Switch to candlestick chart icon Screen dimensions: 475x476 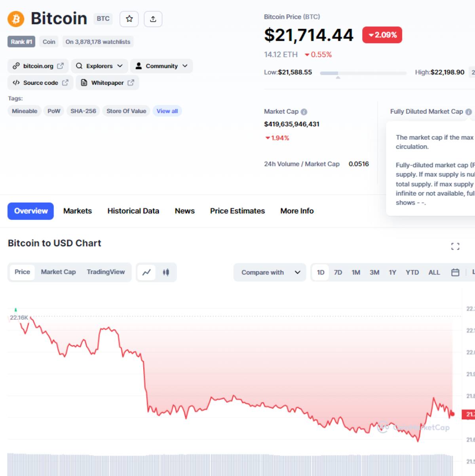click(166, 272)
